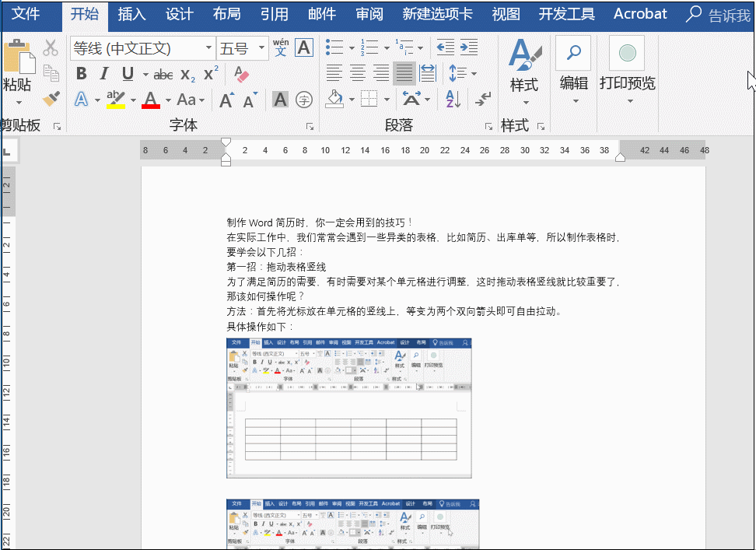The height and width of the screenshot is (550, 756).
Task: Apply character border to text
Action: [x=304, y=47]
